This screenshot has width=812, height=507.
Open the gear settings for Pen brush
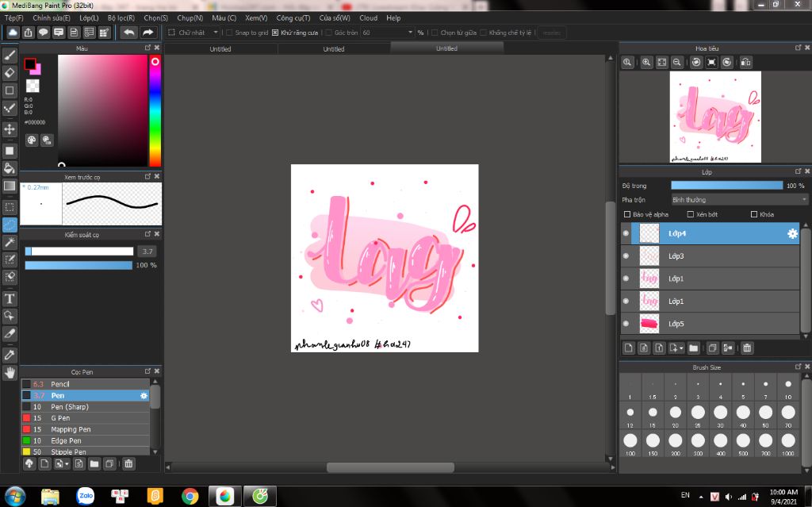coord(144,396)
